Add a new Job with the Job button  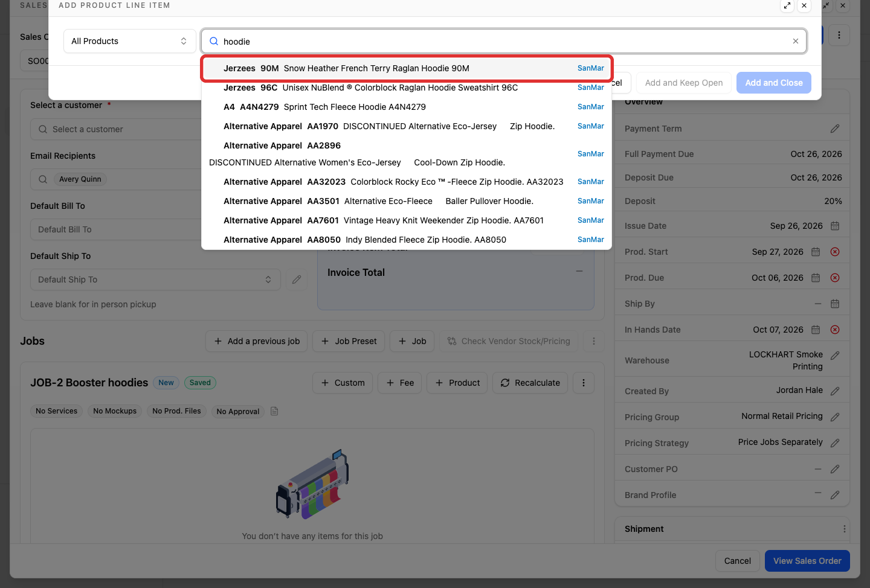click(412, 341)
